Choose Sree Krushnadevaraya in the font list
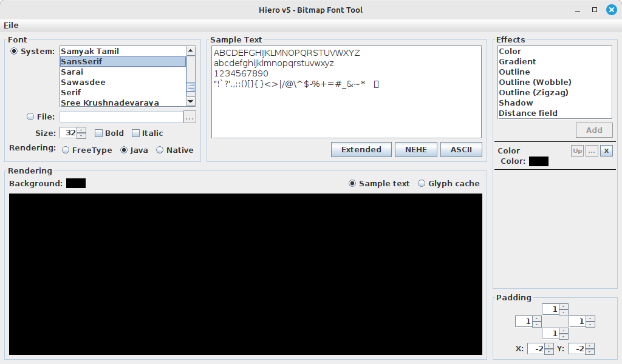This screenshot has width=622, height=364. [x=123, y=102]
